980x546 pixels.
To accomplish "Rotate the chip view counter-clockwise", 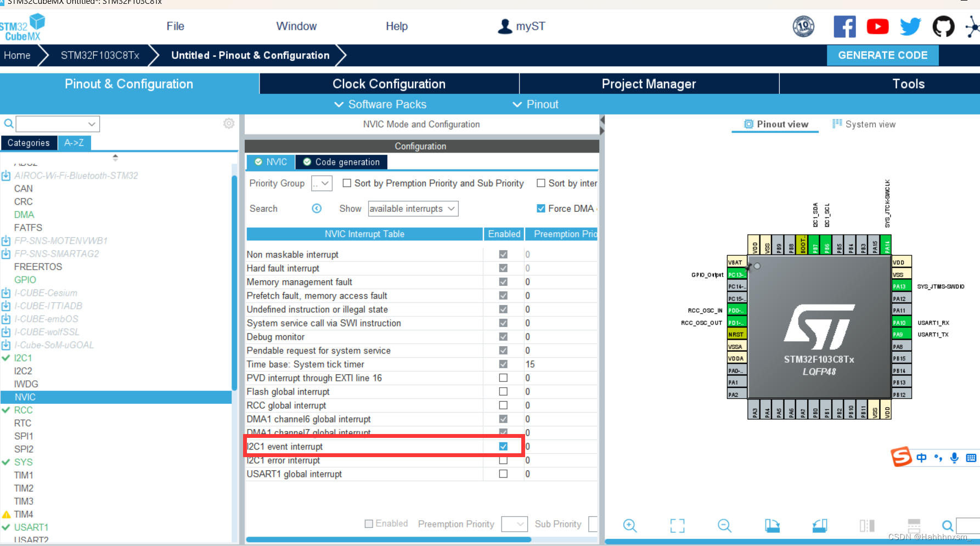I will [x=820, y=526].
